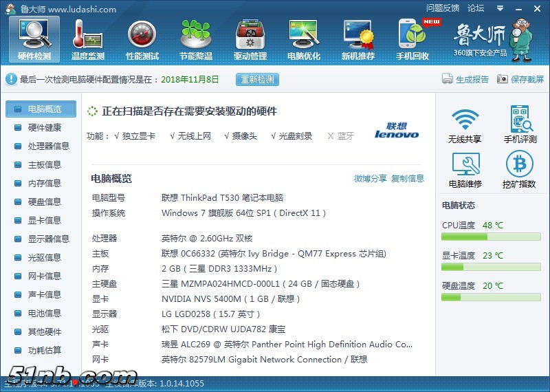This screenshot has height=392, width=550.
Task: Select the 节能降温 clover icon
Action: click(196, 39)
